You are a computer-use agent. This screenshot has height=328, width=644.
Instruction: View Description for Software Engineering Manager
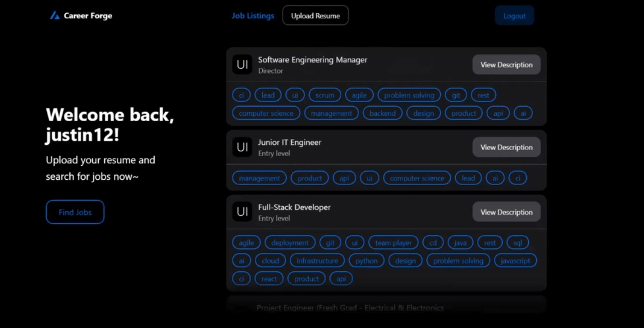click(x=507, y=65)
